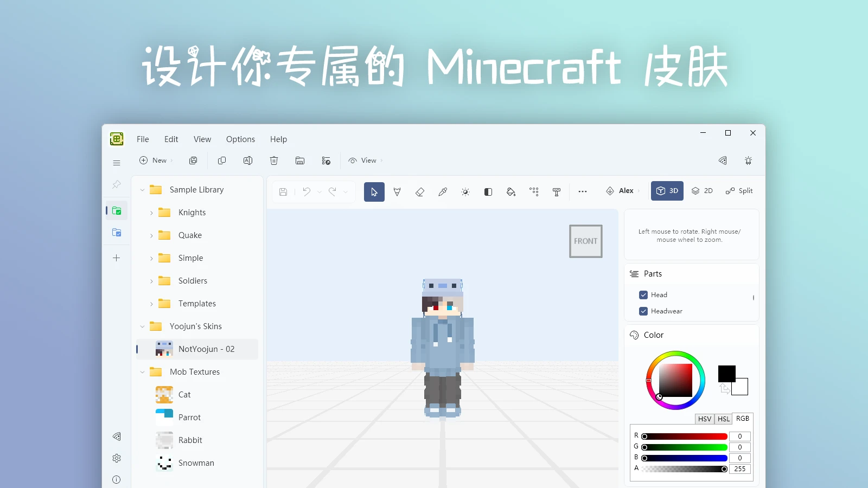Click the duplicate icon
This screenshot has height=488, width=868.
[222, 160]
